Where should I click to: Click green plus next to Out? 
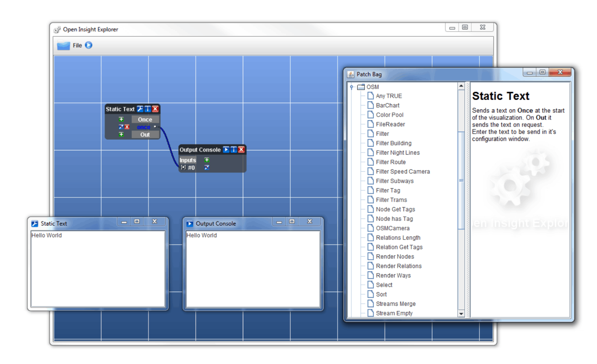tap(121, 134)
